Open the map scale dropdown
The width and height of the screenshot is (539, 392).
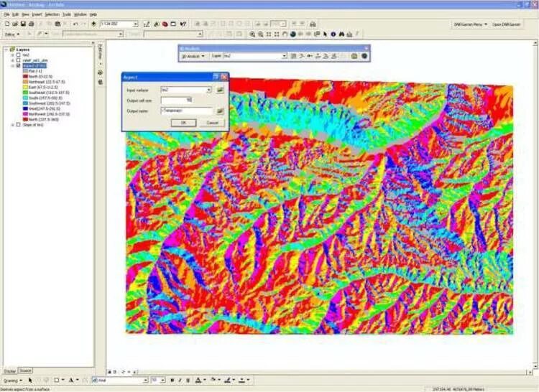135,24
